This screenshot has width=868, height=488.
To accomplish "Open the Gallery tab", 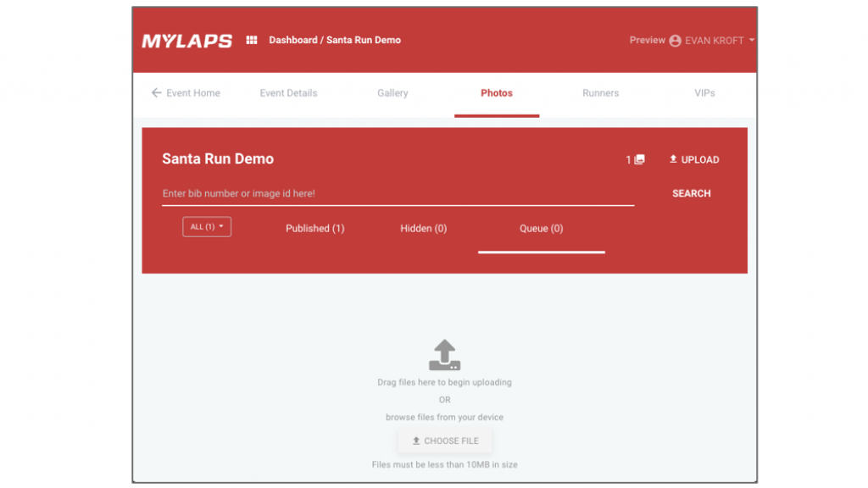I will (392, 93).
